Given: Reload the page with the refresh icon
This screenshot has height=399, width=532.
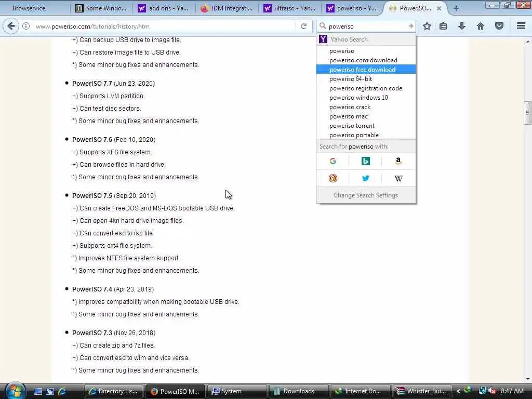Looking at the screenshot, I should 303,26.
